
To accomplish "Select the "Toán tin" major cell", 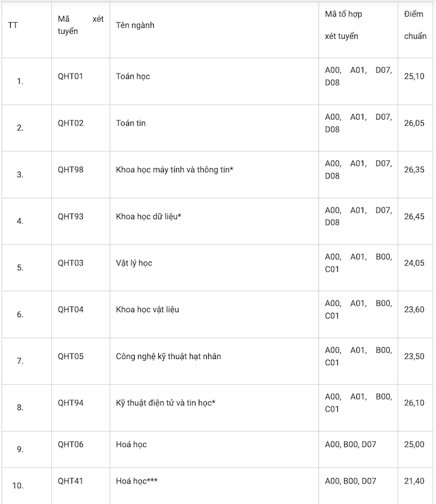I will [x=131, y=123].
